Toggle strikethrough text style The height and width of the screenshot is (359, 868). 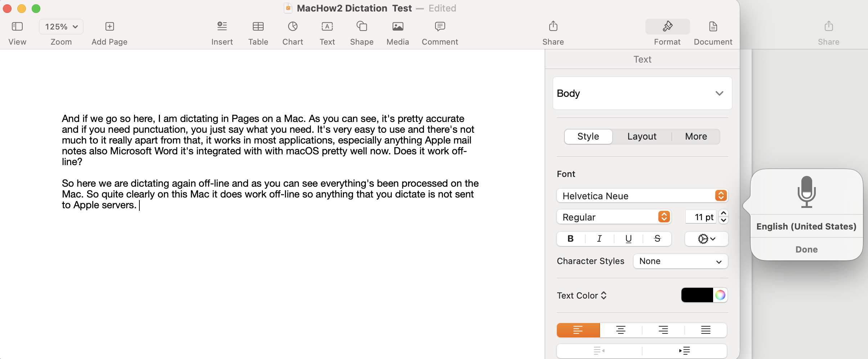click(657, 239)
